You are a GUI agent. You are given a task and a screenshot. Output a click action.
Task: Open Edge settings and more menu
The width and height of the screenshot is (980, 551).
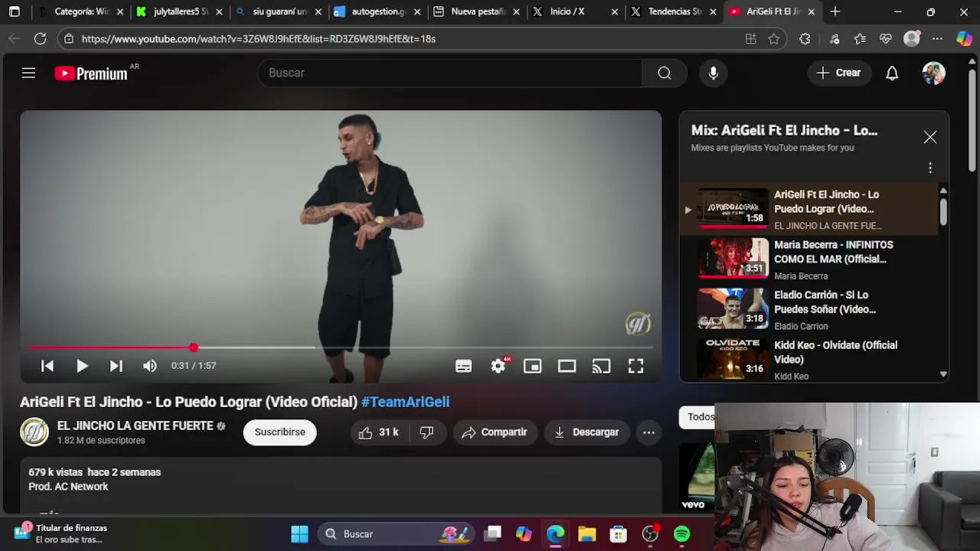[x=937, y=39]
